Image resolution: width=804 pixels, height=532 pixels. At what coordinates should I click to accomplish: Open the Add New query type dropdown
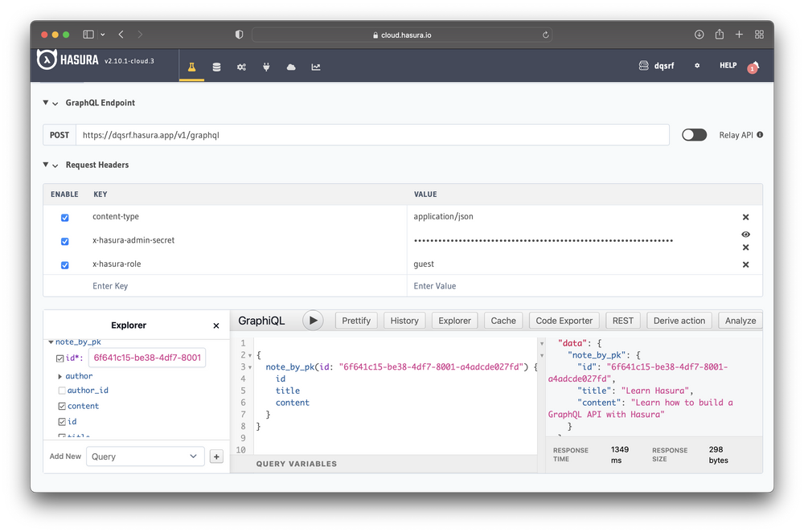click(145, 456)
